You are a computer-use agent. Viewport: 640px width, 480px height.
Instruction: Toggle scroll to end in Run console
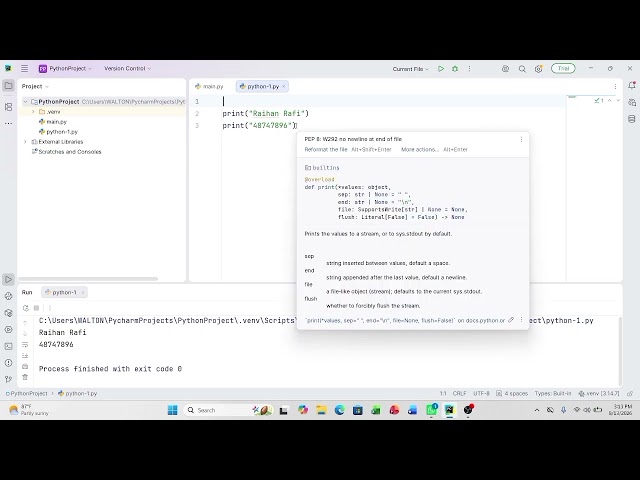(25, 356)
